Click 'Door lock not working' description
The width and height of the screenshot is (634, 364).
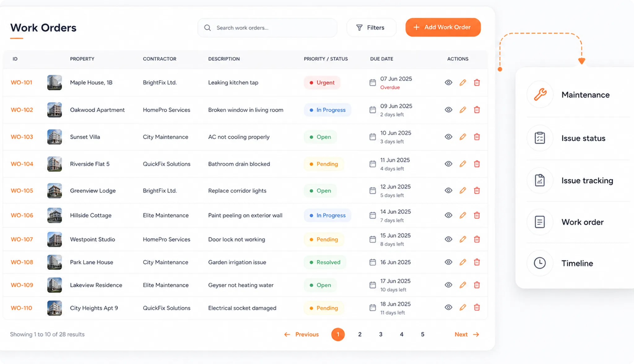coord(237,239)
